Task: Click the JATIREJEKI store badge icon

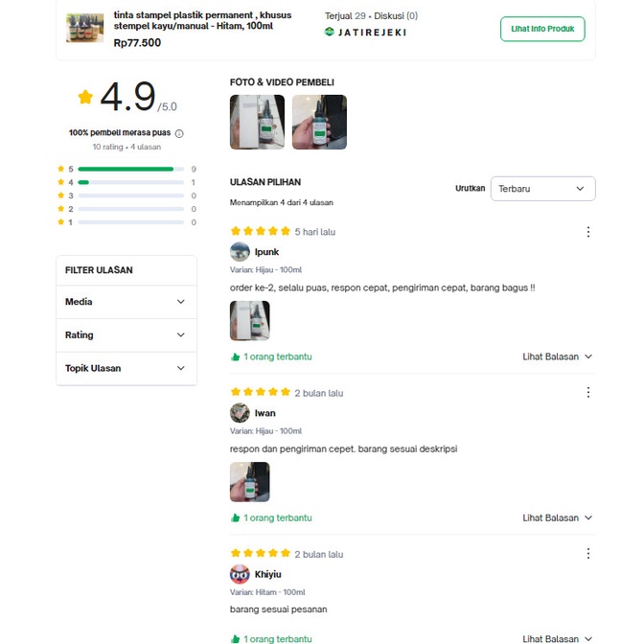Action: click(x=330, y=32)
